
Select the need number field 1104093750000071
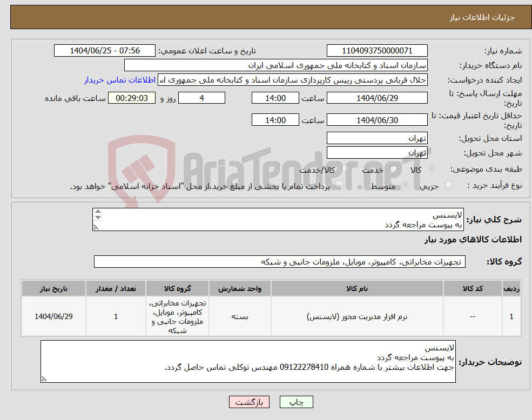[376, 50]
